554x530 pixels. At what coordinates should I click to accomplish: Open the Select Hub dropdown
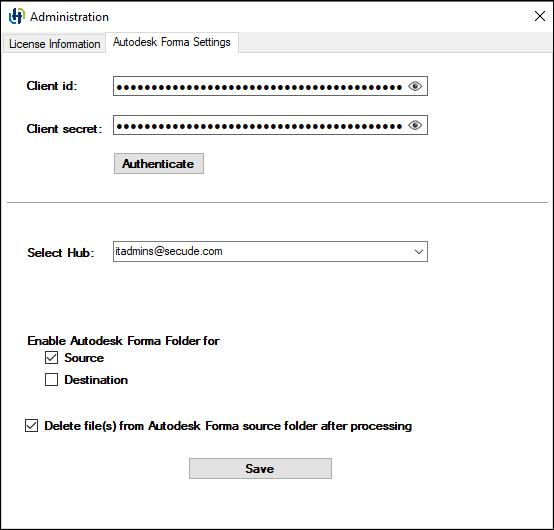pyautogui.click(x=270, y=252)
